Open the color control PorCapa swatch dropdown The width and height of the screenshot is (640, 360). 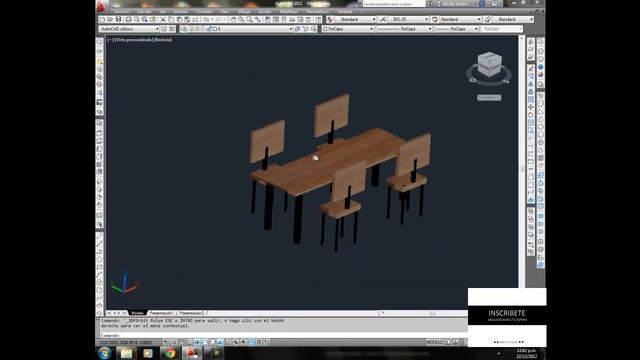(348, 29)
